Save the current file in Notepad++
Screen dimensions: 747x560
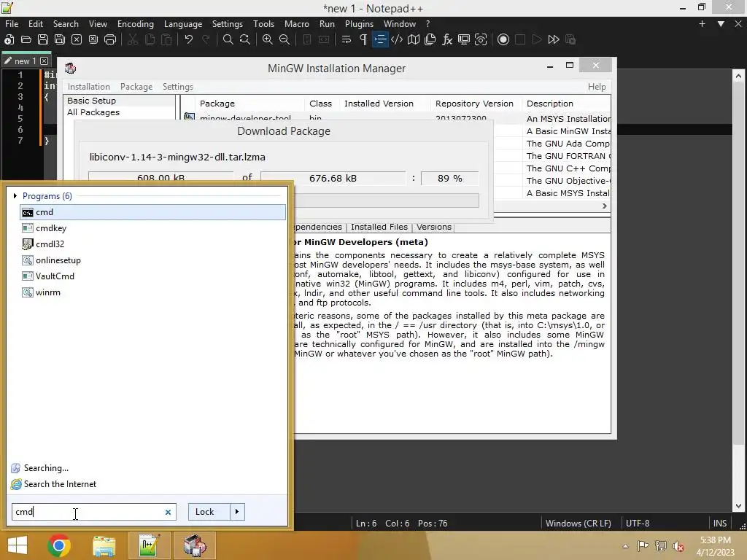point(43,39)
